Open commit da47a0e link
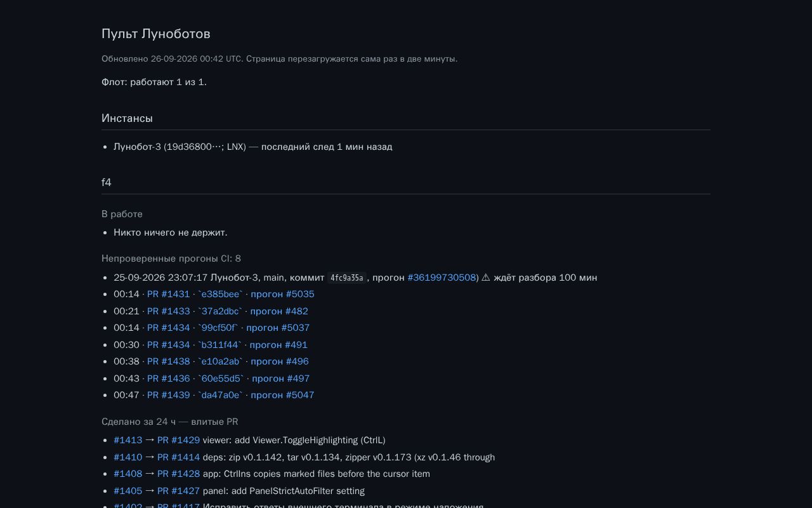This screenshot has width=812, height=508. click(x=220, y=395)
